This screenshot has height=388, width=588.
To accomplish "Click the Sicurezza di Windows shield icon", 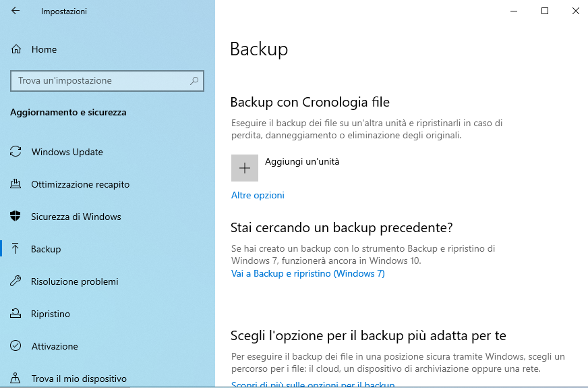I will coord(16,217).
